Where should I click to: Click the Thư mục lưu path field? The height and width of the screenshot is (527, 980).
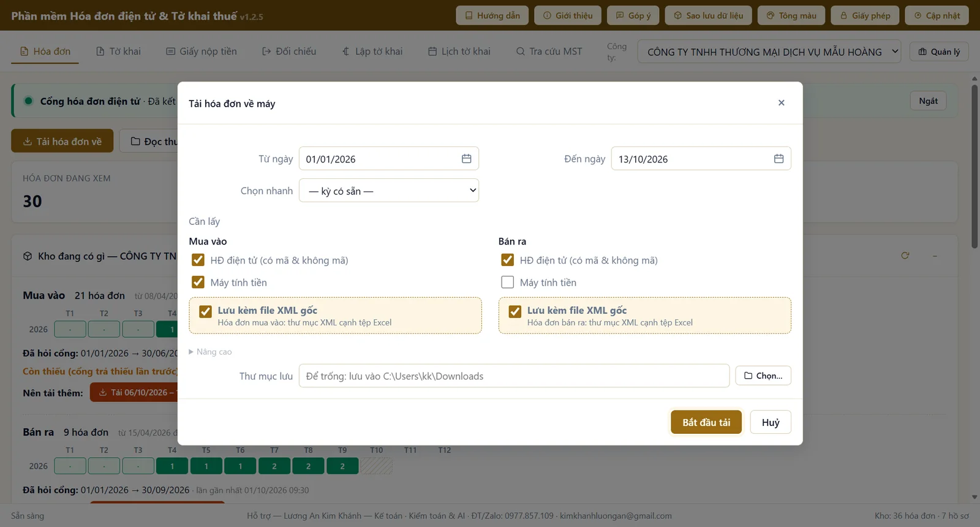(x=514, y=376)
